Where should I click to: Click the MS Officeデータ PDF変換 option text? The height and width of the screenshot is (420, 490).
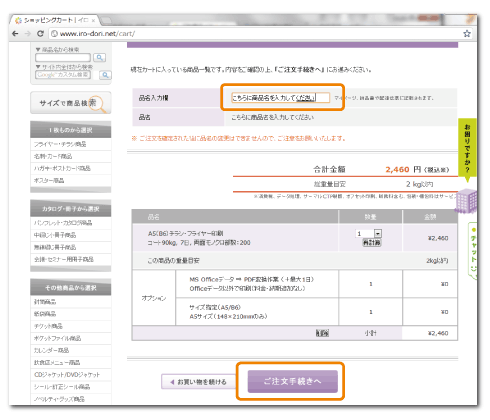[252, 279]
